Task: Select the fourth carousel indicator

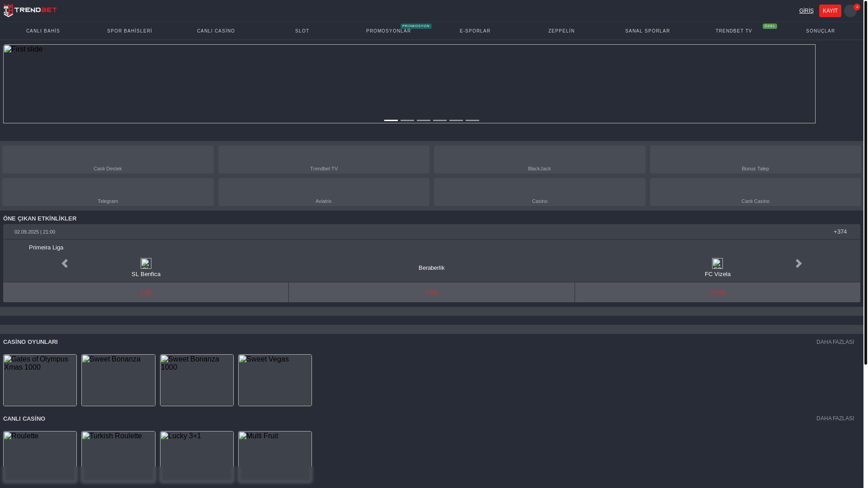Action: tap(440, 120)
